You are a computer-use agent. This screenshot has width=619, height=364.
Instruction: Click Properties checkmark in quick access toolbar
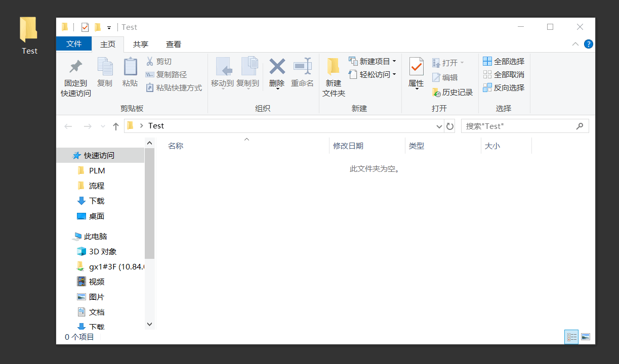(85, 27)
